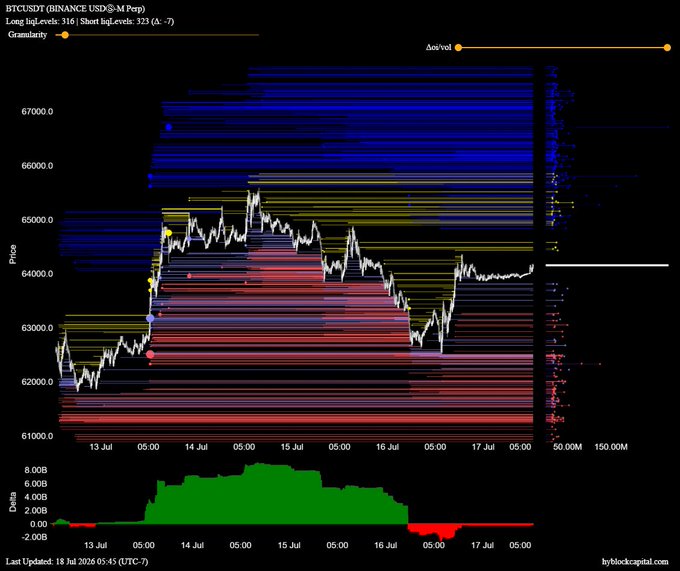Click the 64000.0 price axis label
Image resolution: width=680 pixels, height=571 pixels.
37,274
